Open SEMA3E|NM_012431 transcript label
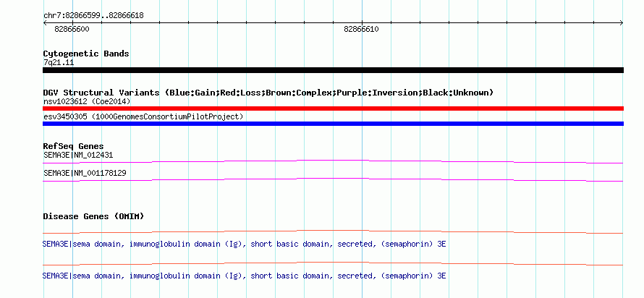 [x=78, y=156]
